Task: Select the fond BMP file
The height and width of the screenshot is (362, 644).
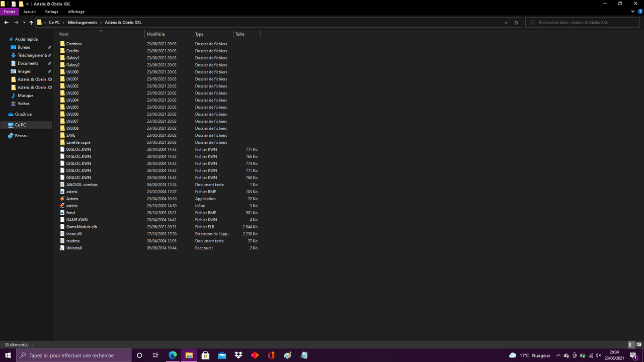Action: (x=70, y=213)
